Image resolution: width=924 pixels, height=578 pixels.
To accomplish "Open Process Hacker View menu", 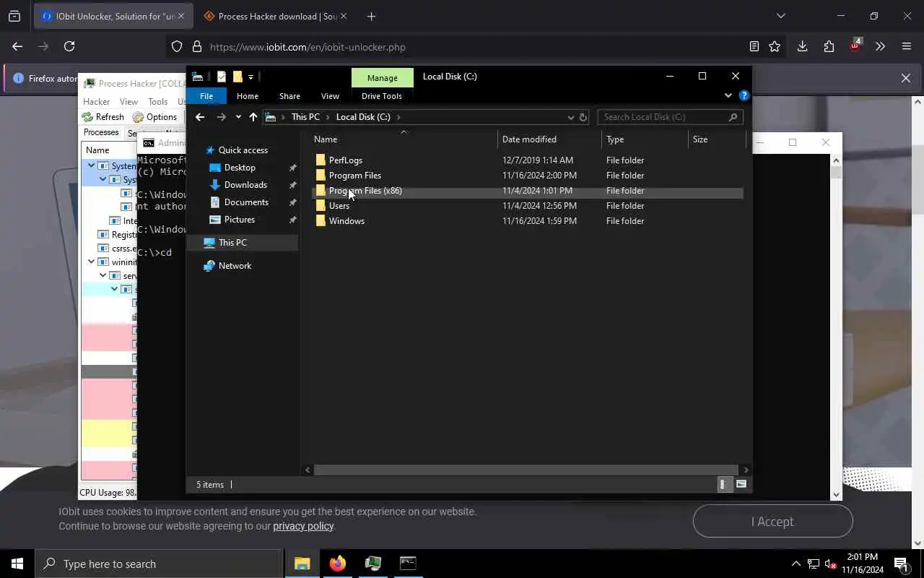I will pyautogui.click(x=128, y=102).
